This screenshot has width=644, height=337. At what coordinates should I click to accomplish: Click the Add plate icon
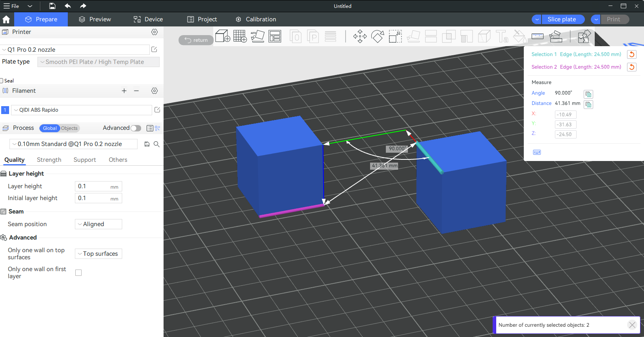coord(240,36)
